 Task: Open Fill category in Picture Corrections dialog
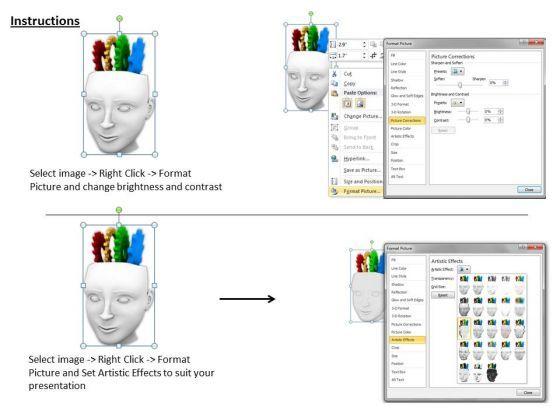click(x=393, y=56)
